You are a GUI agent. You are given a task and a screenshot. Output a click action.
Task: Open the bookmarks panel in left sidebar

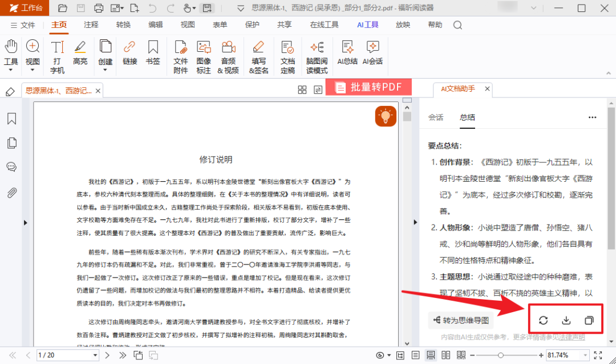coord(12,119)
